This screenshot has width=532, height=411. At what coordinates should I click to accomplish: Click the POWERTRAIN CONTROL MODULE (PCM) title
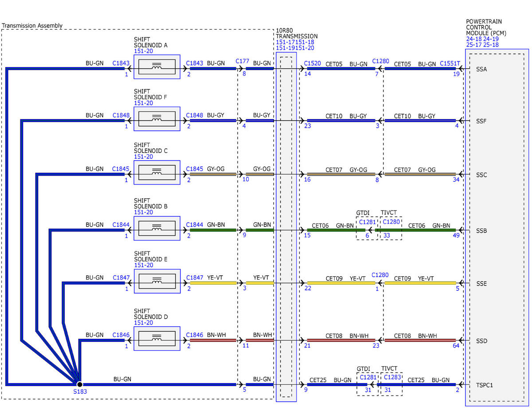coord(486,27)
